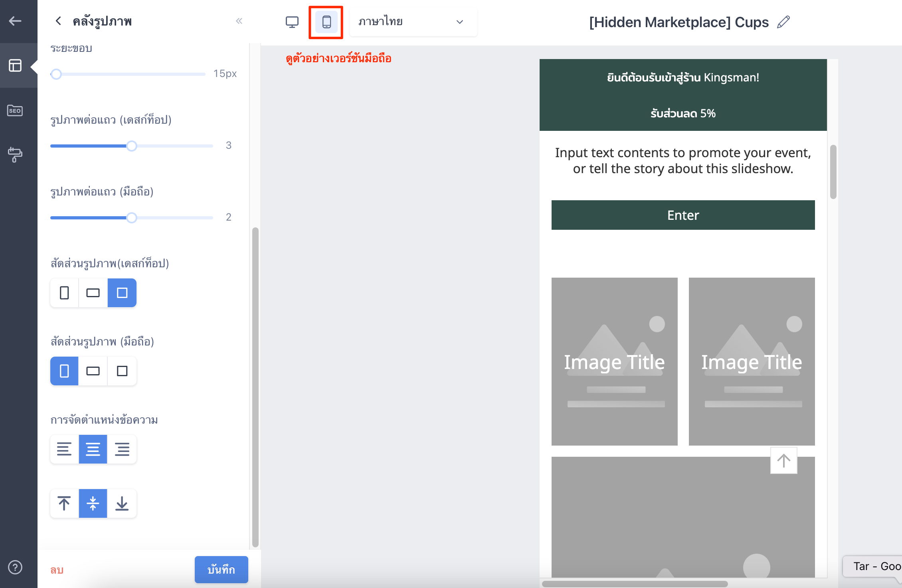The width and height of the screenshot is (902, 588).
Task: Position text at the vertical middle
Action: tap(93, 503)
